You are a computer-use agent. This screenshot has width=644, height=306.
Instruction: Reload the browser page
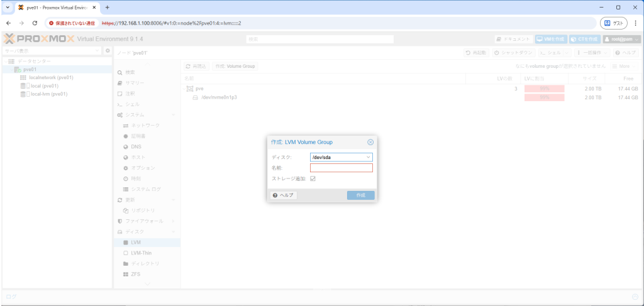[35, 23]
